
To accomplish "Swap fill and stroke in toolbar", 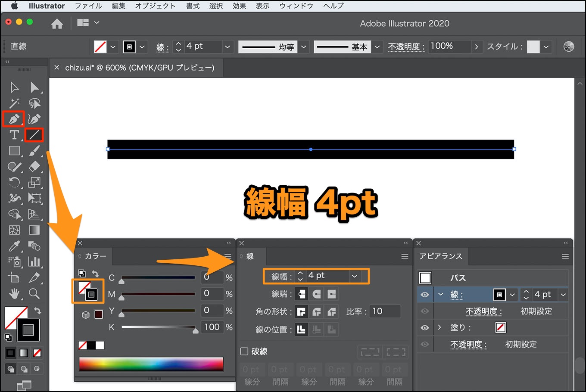I will coord(37,310).
